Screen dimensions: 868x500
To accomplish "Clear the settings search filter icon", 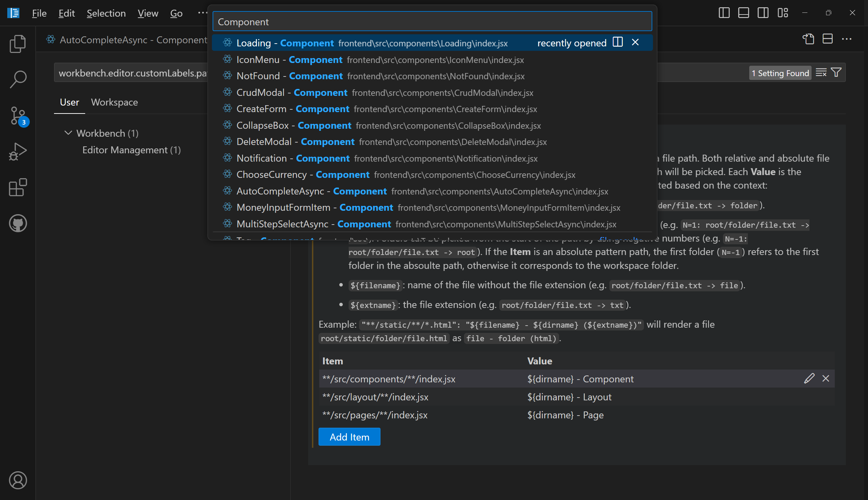I will 821,72.
